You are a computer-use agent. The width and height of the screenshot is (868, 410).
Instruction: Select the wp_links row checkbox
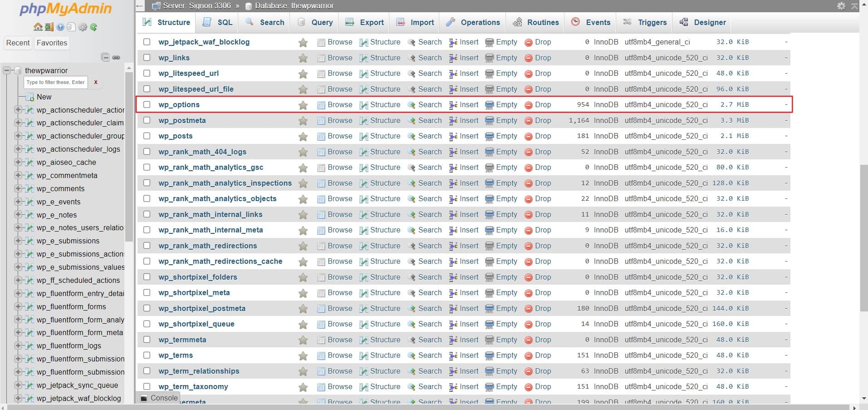(x=147, y=57)
